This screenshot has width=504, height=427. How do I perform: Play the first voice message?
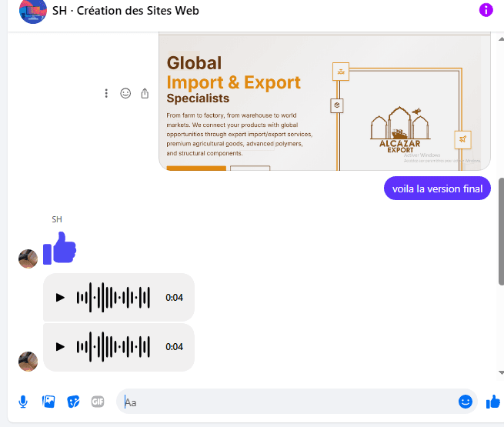coord(60,297)
